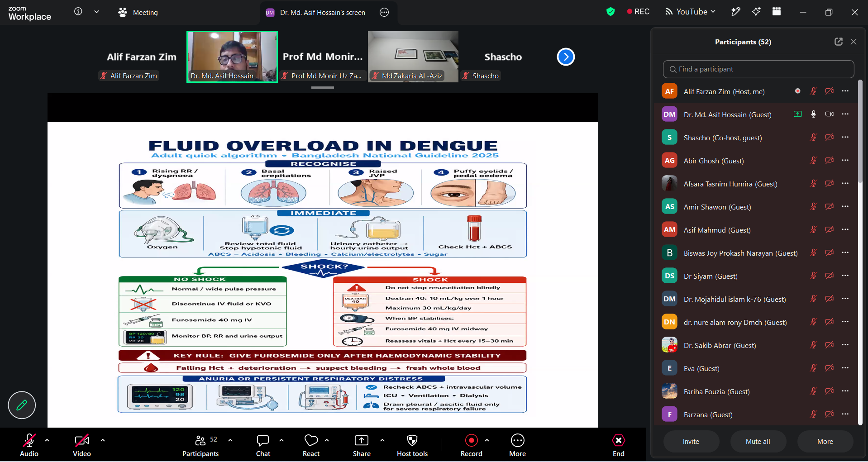
Task: Expand participants options caret
Action: 230,440
